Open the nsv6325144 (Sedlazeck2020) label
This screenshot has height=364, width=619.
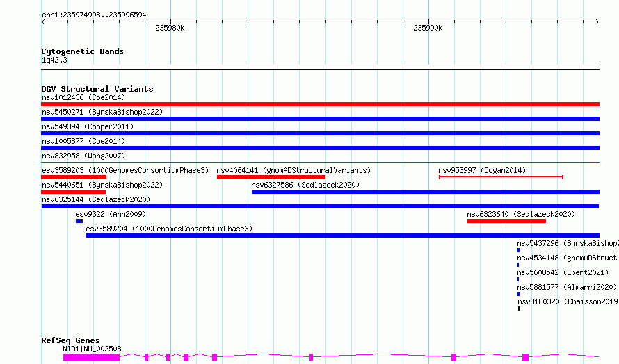coord(96,199)
